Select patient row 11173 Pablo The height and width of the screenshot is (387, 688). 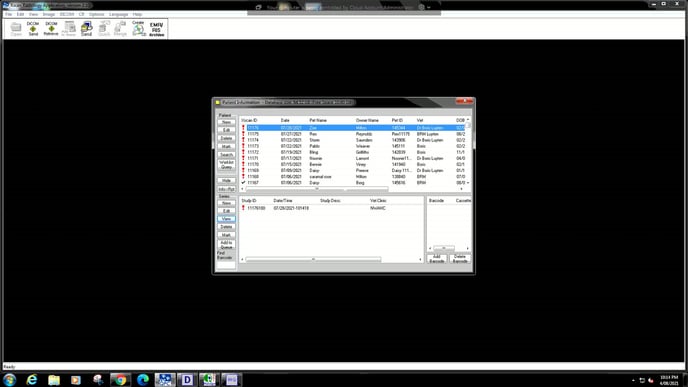click(x=352, y=146)
